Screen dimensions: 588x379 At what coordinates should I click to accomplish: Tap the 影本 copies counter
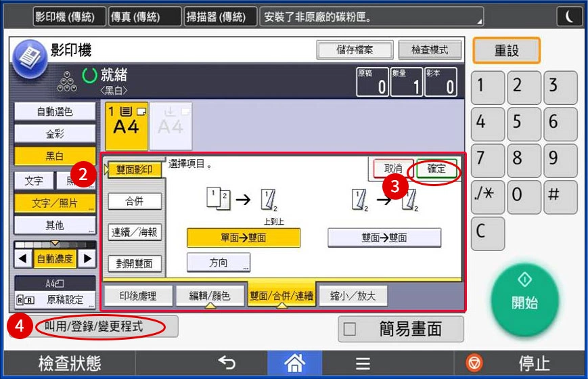pos(440,82)
